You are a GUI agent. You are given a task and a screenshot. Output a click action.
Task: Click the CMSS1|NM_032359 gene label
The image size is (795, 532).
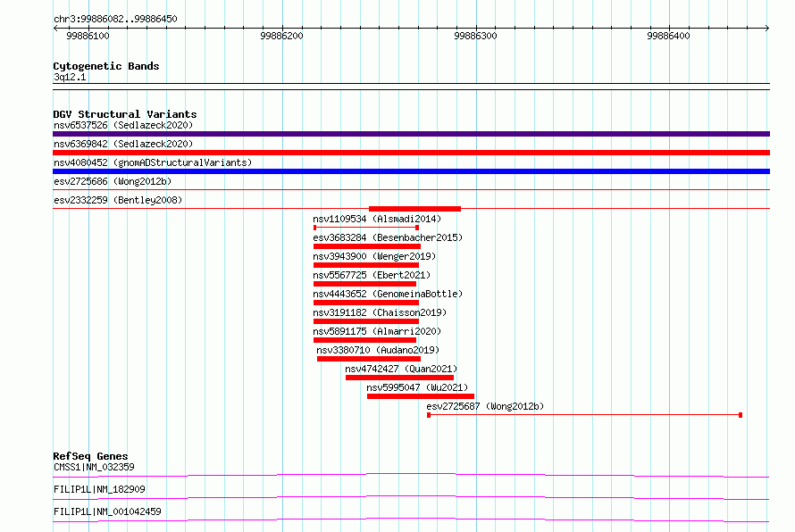point(94,467)
